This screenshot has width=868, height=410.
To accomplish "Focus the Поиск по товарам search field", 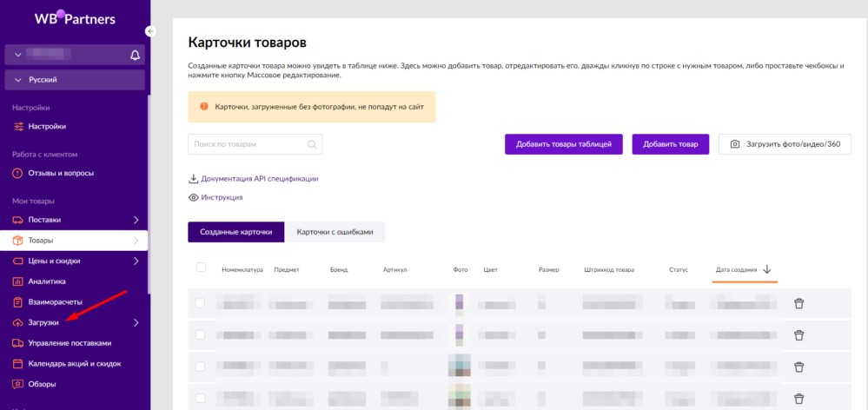I will 248,144.
